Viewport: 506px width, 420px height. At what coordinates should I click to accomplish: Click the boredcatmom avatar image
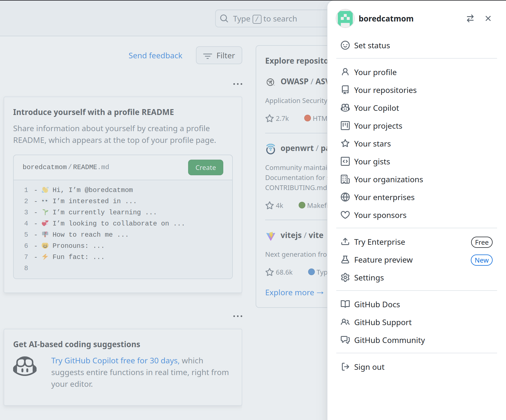[x=345, y=18]
